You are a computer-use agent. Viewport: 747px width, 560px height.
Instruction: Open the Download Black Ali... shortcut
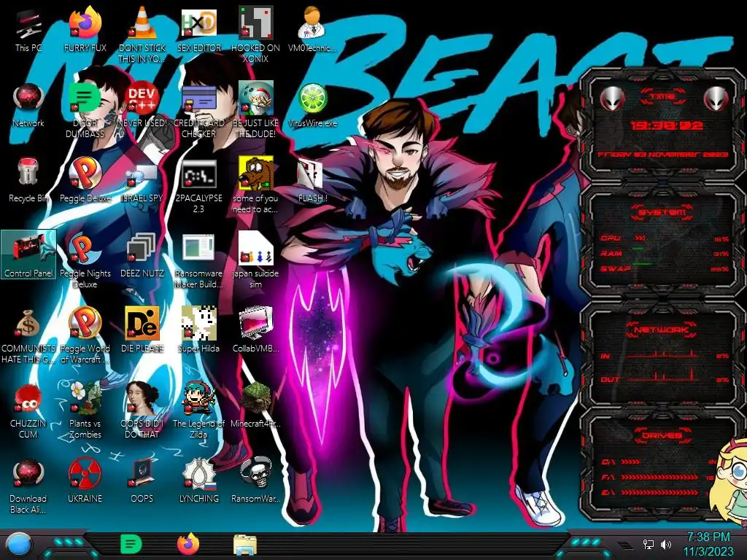pyautogui.click(x=28, y=486)
